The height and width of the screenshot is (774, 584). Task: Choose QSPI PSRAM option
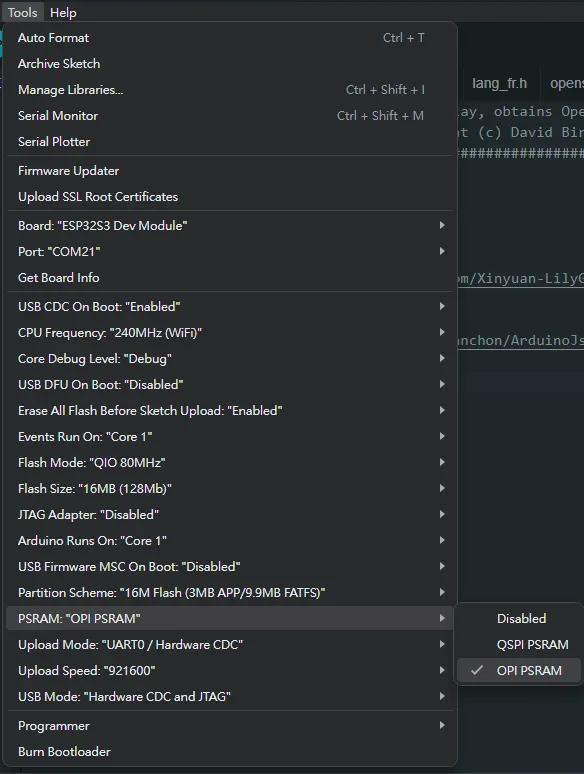519,645
